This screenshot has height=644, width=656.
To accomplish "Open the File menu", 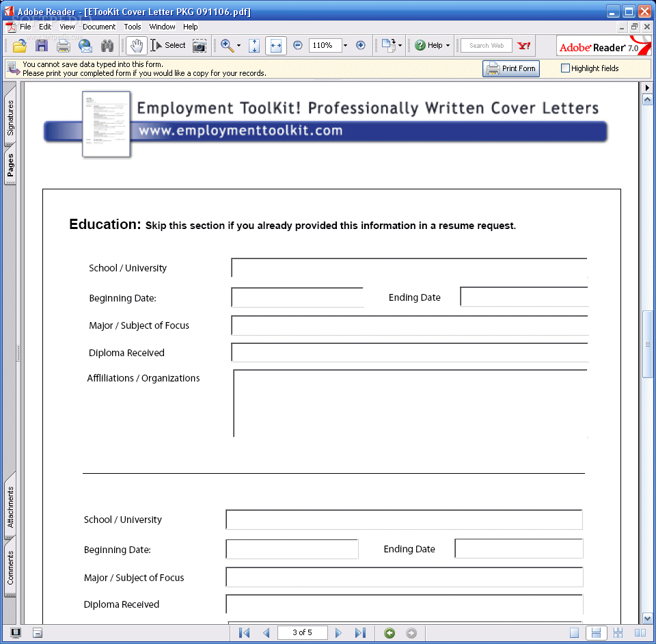I will tap(25, 27).
